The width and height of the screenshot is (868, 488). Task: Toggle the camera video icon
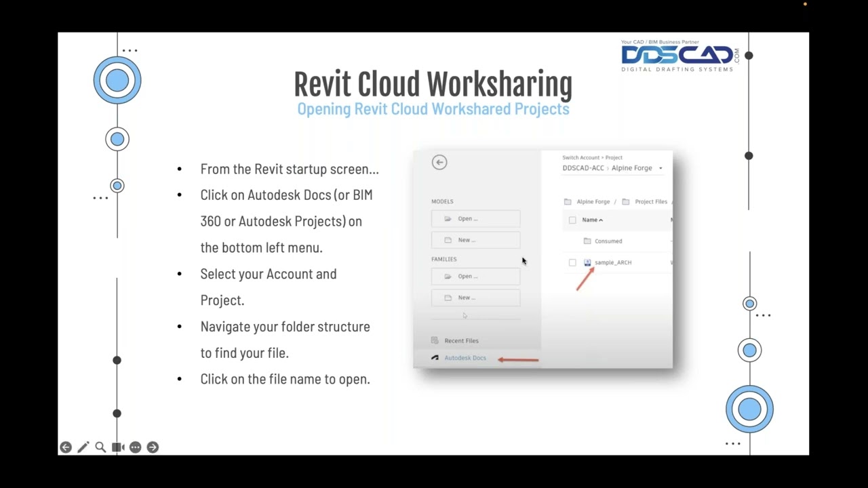pyautogui.click(x=117, y=447)
